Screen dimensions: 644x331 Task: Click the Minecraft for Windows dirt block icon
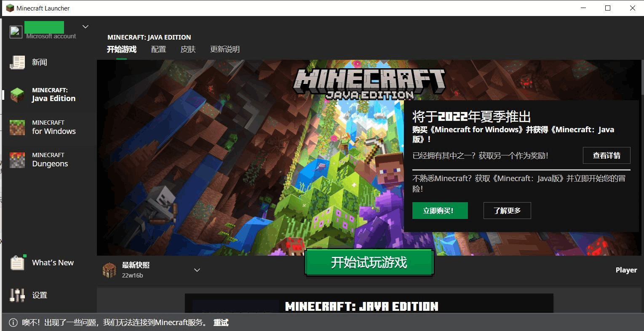tap(17, 127)
